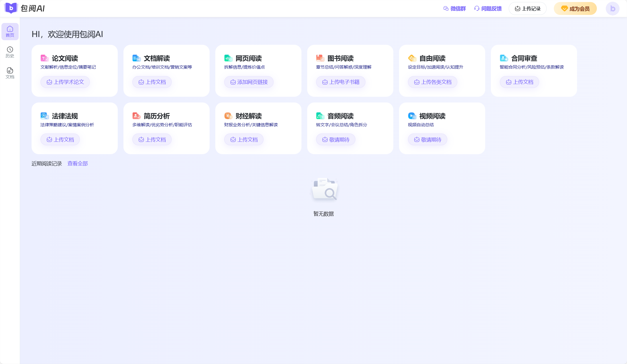Viewport: 627px width, 364px height.
Task: Click the 上传记录 button
Action: tap(527, 9)
